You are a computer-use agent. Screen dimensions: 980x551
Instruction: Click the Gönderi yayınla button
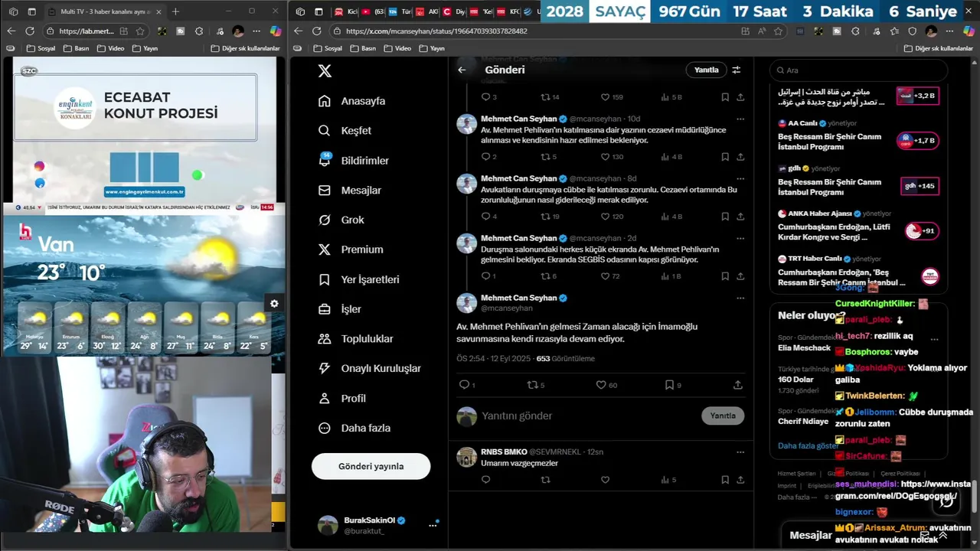pyautogui.click(x=371, y=466)
